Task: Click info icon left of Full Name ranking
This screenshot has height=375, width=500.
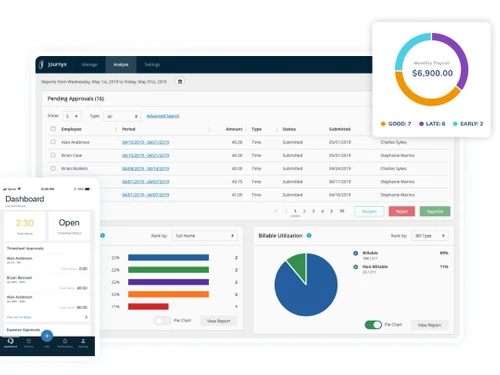Action: [103, 235]
